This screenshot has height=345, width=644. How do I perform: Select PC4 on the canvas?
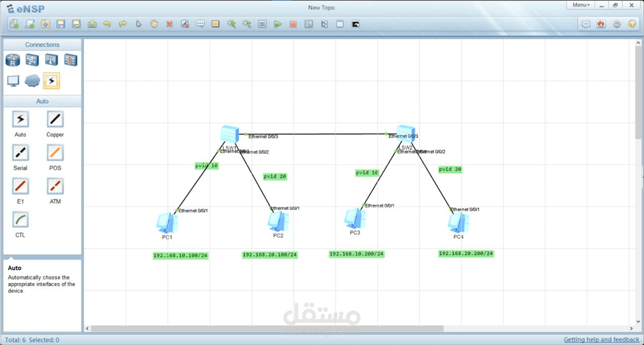(458, 223)
